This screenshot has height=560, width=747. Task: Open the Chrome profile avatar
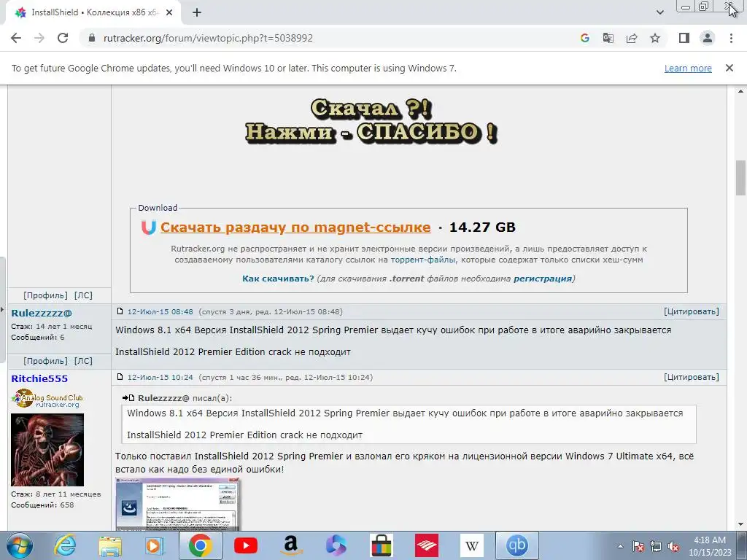point(708,38)
